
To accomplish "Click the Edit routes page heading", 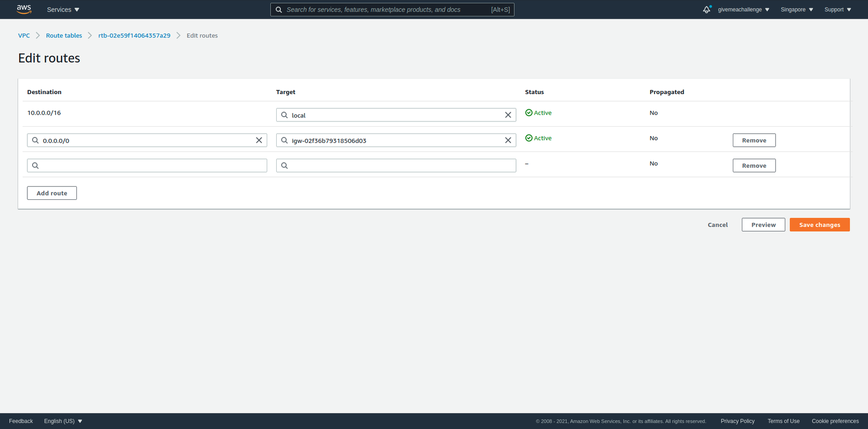I will click(x=49, y=58).
